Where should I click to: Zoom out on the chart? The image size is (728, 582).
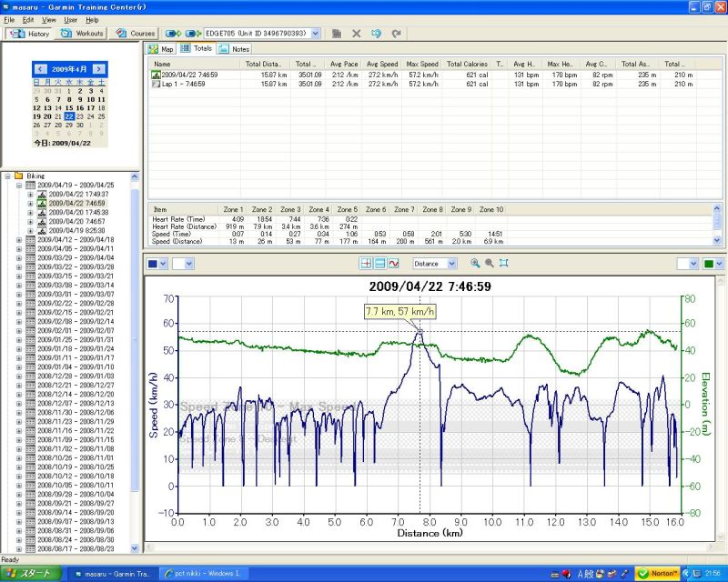[x=490, y=263]
